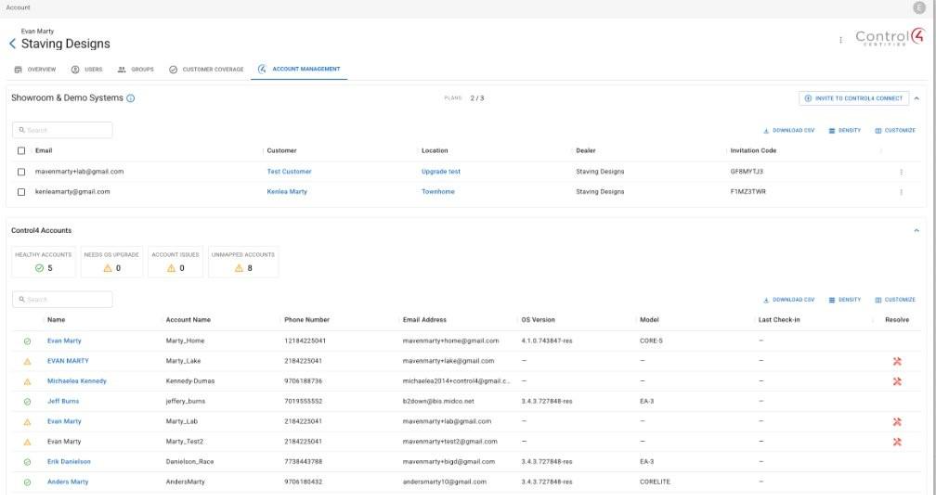Open Jeff Burns account link
The width and height of the screenshot is (936, 495).
63,402
